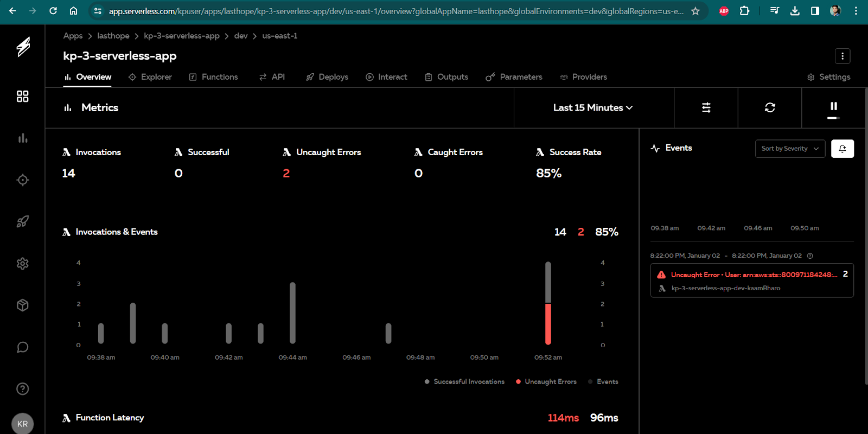Image resolution: width=868 pixels, height=434 pixels.
Task: Click the event notification bell button
Action: (x=843, y=149)
